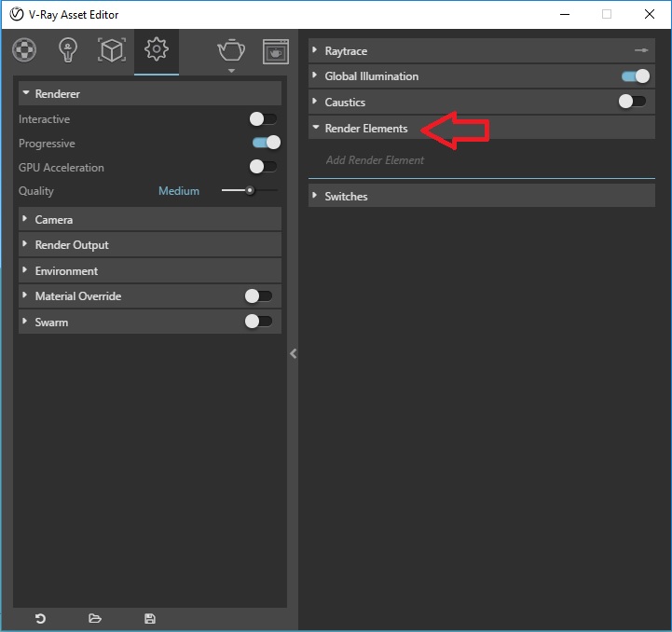672x632 pixels.
Task: Open the Geometry tab cube icon
Action: tap(112, 50)
